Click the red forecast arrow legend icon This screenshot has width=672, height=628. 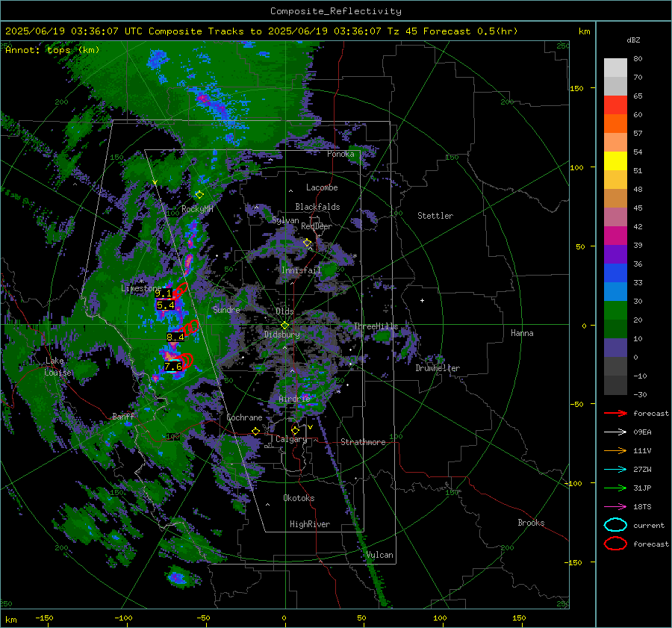pyautogui.click(x=615, y=413)
